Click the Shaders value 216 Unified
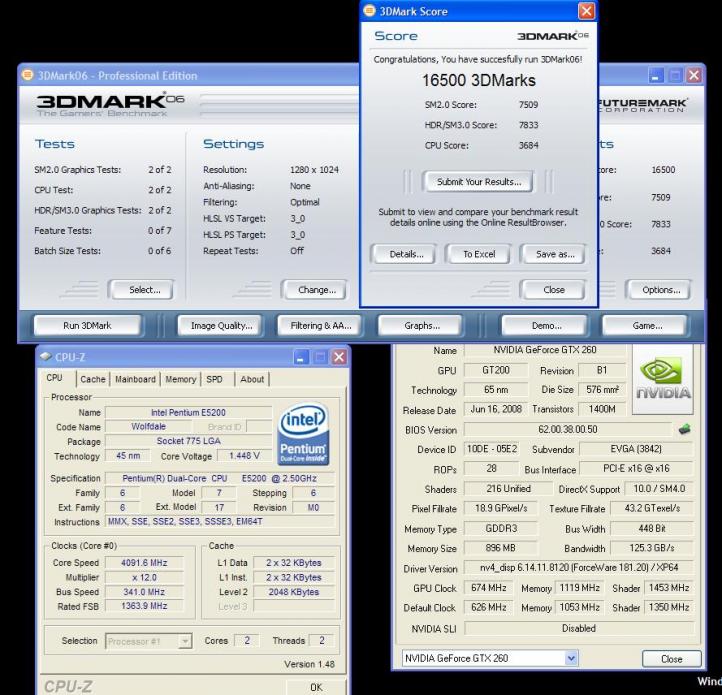The image size is (722, 695). pyautogui.click(x=508, y=489)
